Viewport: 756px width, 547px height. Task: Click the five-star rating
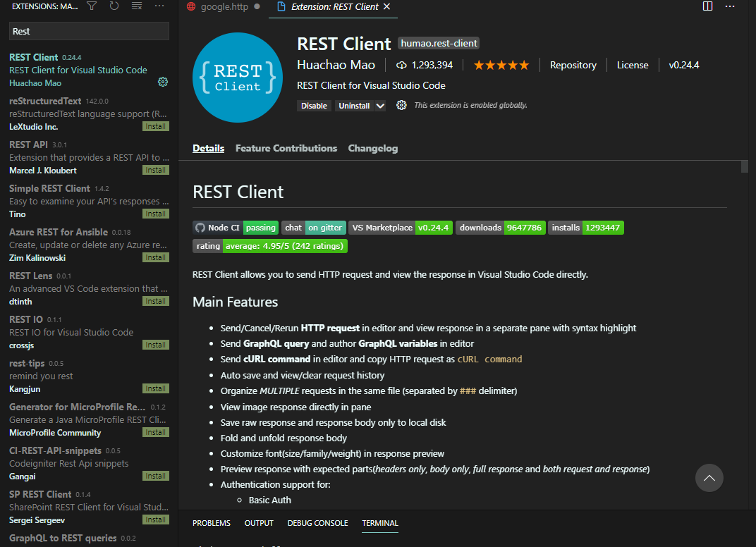click(501, 65)
